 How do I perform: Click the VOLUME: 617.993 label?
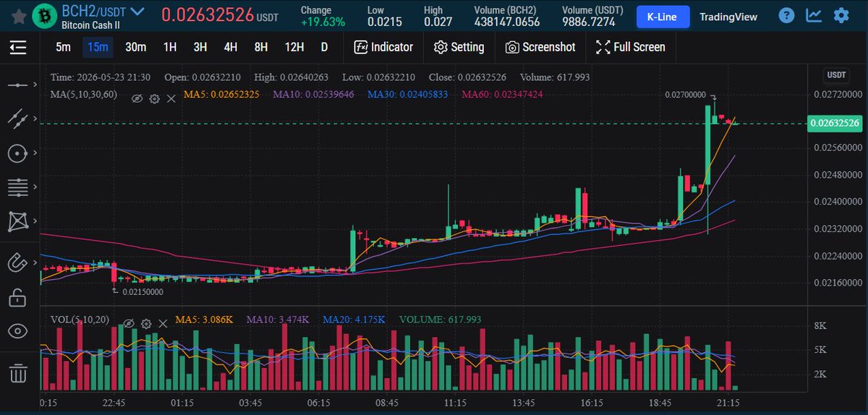[x=440, y=319]
